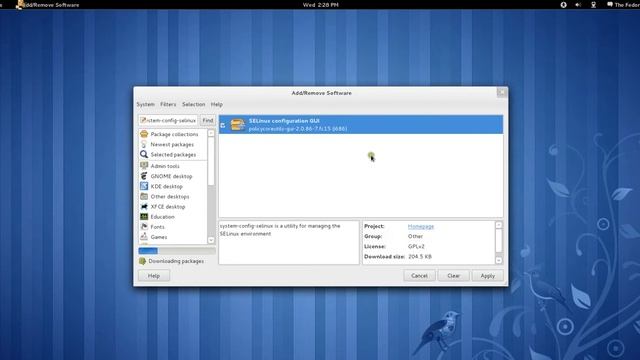This screenshot has width=640, height=360.
Task: Open the accessibility icon in top panel
Action: pos(563,5)
